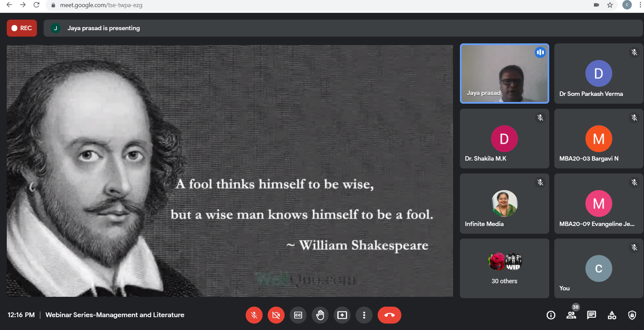Open Chrome three-dot menu

[x=640, y=5]
